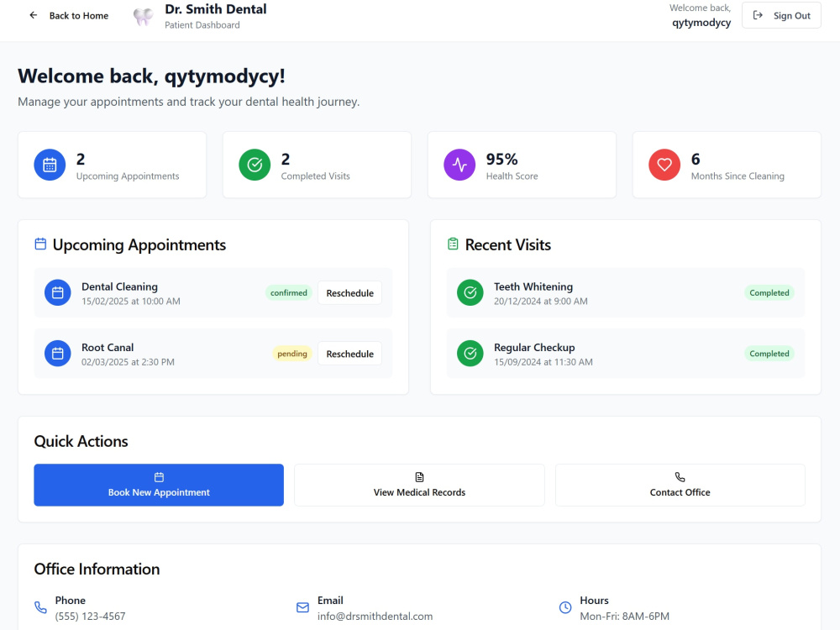840x630 pixels.
Task: Click the date 02/03/2025 at 2:30 PM
Action: click(128, 362)
